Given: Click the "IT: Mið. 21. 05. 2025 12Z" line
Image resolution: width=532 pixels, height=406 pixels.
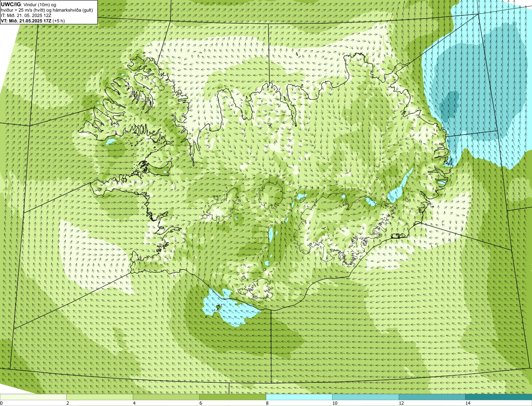Looking at the screenshot, I should pyautogui.click(x=26, y=15).
